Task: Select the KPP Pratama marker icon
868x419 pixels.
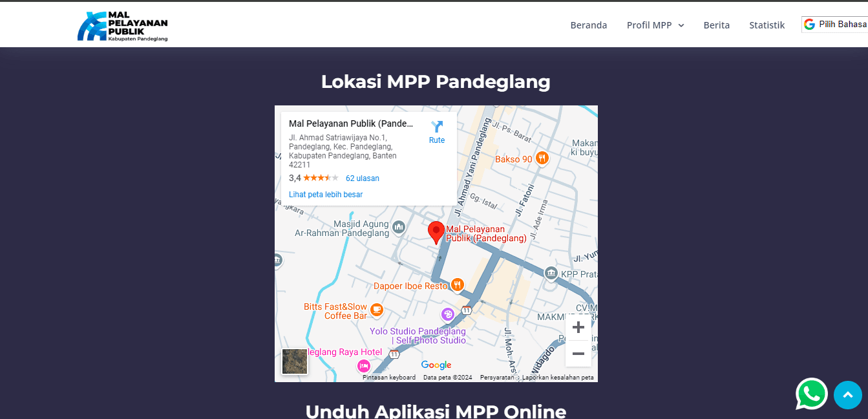Action: click(x=551, y=274)
